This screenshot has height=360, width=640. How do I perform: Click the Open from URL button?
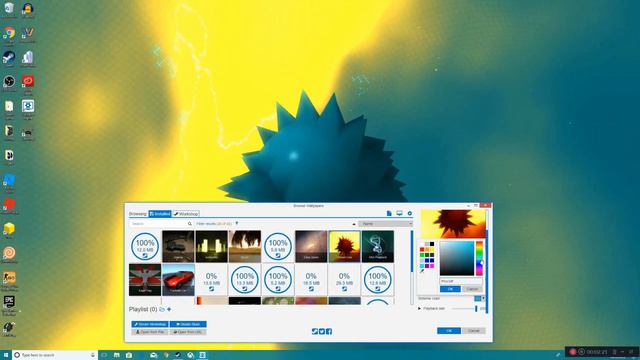tap(188, 332)
